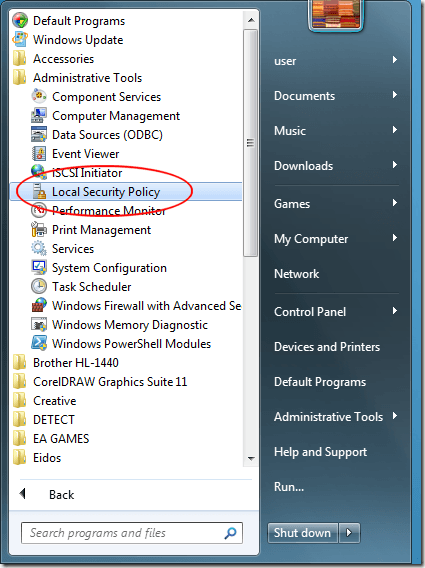Expand the Games submenu arrow

pyautogui.click(x=395, y=202)
